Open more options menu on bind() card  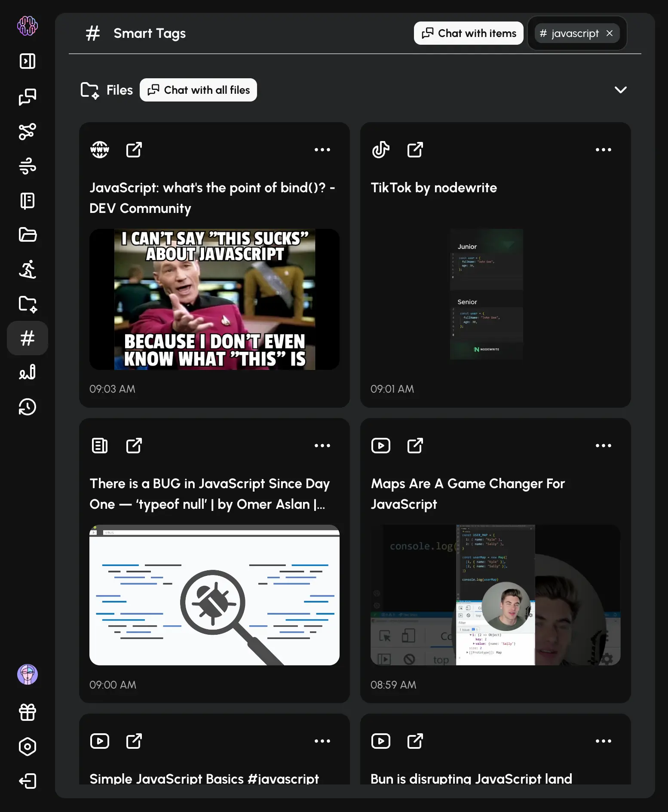pyautogui.click(x=322, y=150)
